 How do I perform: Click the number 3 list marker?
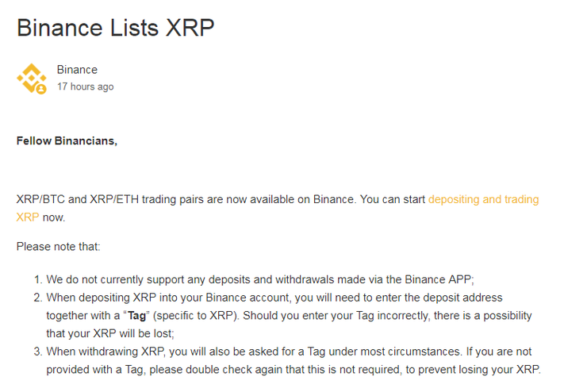pos(38,352)
